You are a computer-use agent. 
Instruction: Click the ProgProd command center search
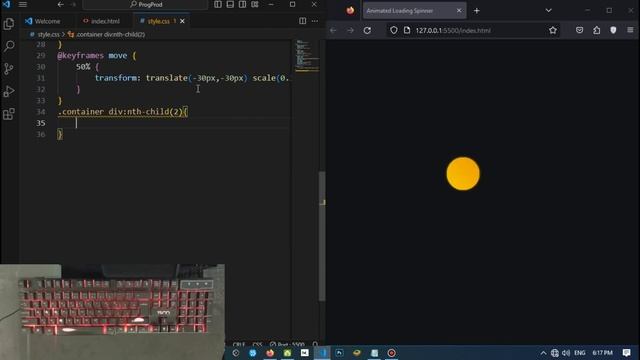pos(145,4)
